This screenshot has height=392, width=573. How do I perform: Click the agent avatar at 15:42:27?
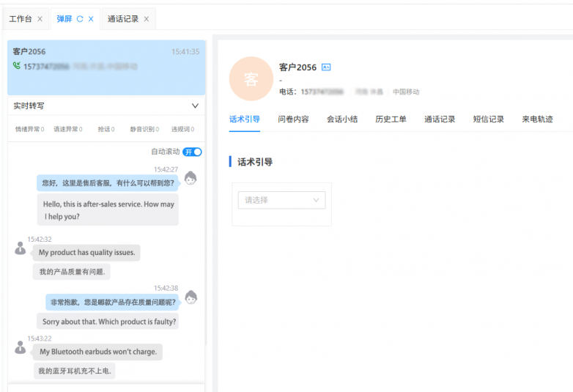191,178
